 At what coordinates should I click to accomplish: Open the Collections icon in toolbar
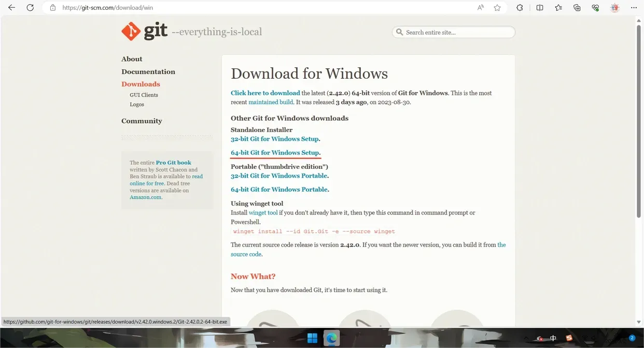click(577, 8)
